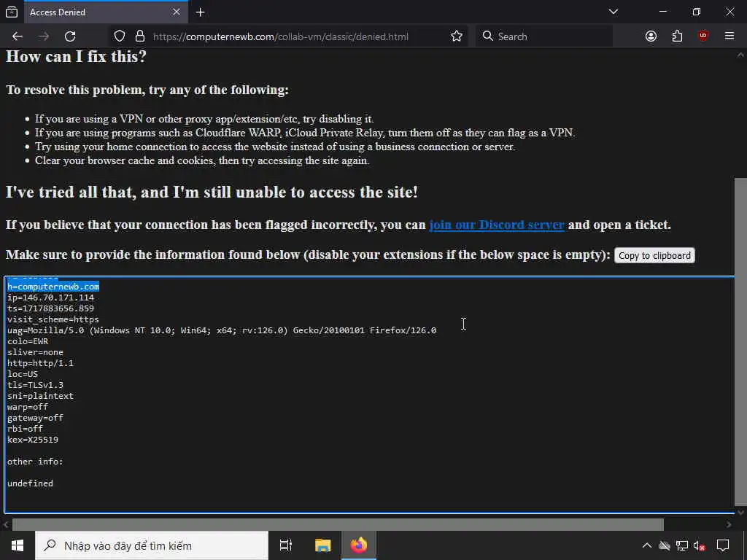Click the tls=TLSv1.3 line
Image resolution: width=747 pixels, height=560 pixels.
click(35, 385)
